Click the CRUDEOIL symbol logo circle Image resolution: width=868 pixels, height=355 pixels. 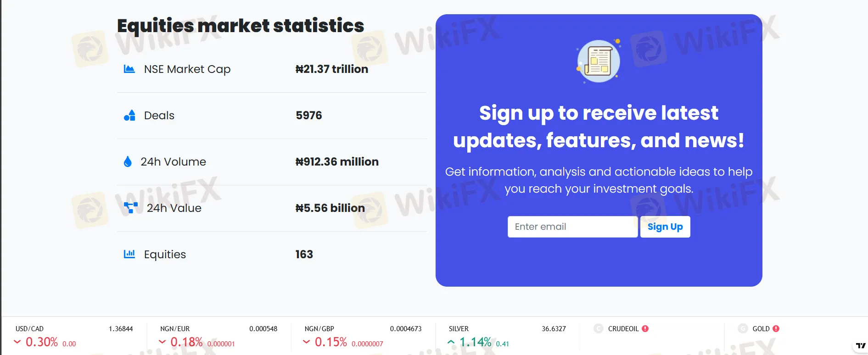pyautogui.click(x=598, y=329)
